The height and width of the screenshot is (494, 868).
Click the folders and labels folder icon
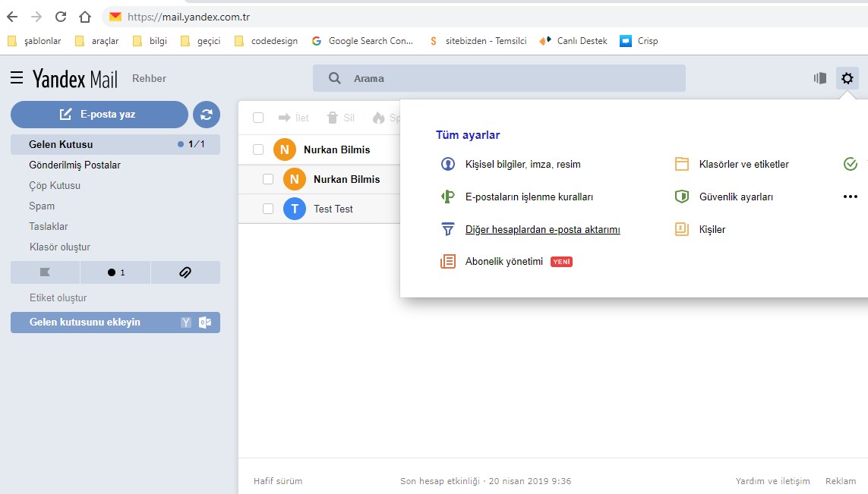pos(682,164)
